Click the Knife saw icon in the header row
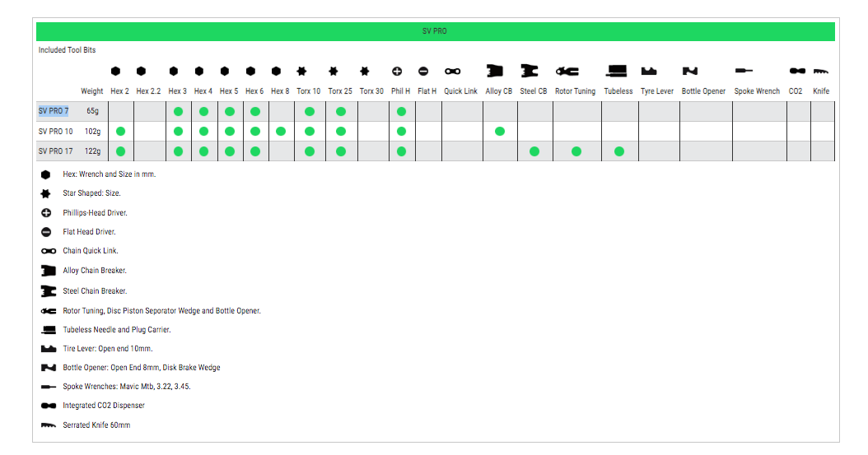The height and width of the screenshot is (455, 868). (x=820, y=72)
